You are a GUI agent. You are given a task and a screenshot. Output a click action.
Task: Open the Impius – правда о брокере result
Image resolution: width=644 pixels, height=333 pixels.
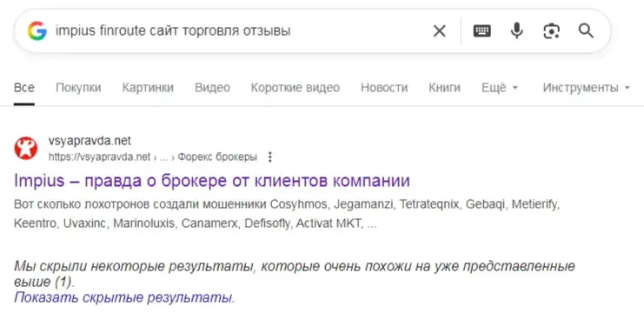(x=212, y=181)
